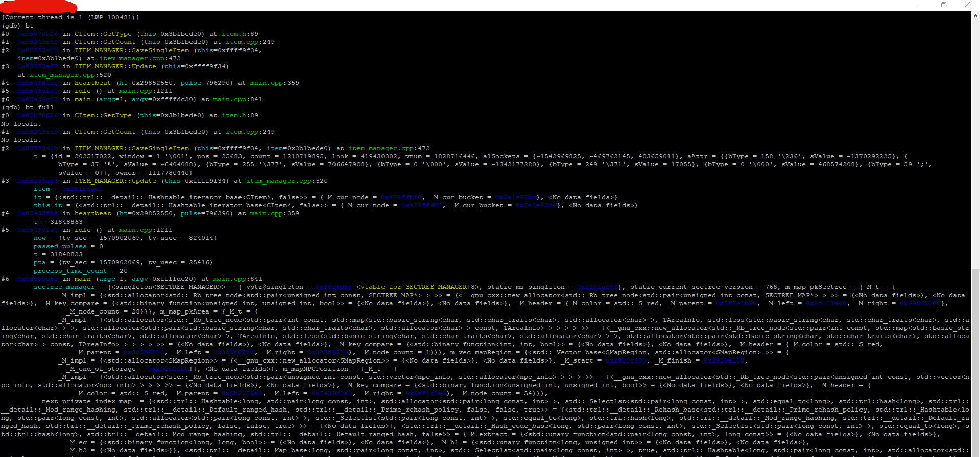Restore down the terminal window
Screen dimensions: 980x457
pos(944,5)
